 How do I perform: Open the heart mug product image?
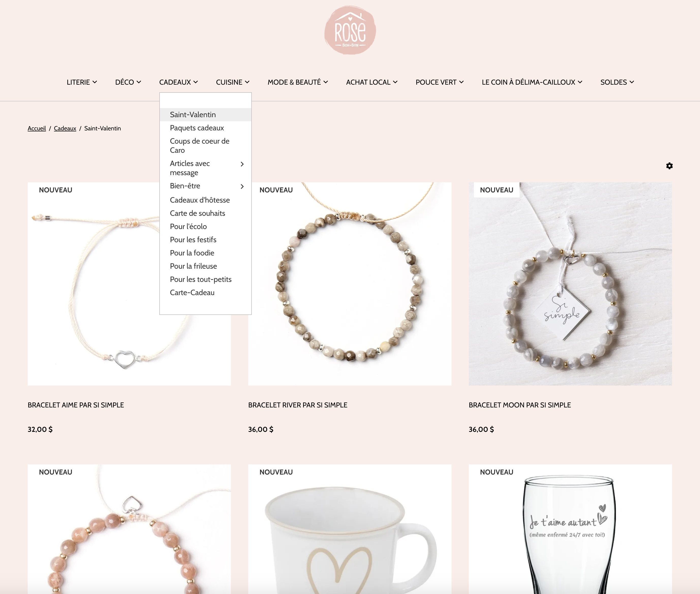pos(350,529)
